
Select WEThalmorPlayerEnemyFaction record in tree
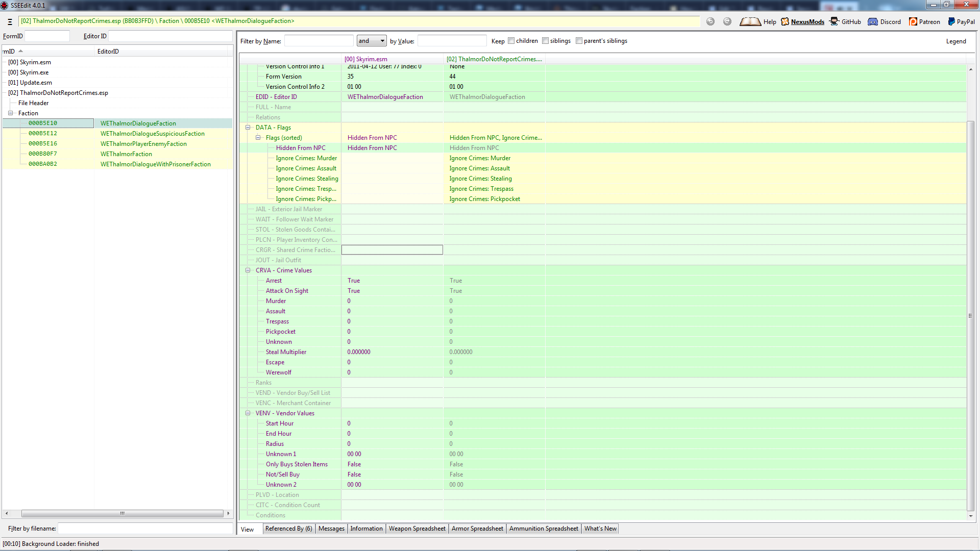pos(143,144)
